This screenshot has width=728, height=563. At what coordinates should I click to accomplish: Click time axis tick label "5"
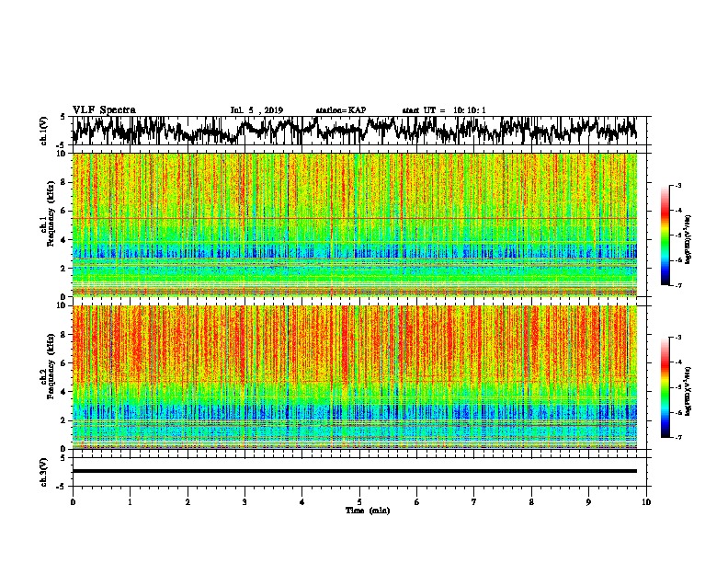click(x=359, y=502)
